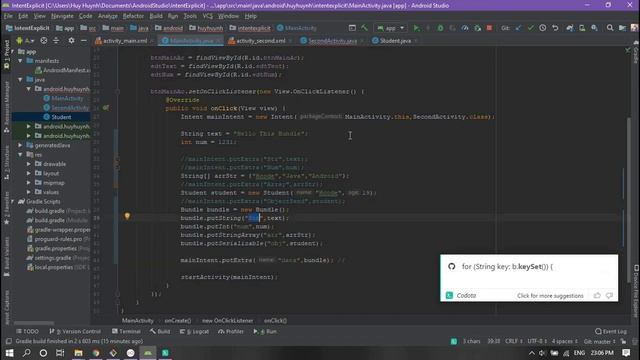Open Project panel settings gear

coord(71,41)
